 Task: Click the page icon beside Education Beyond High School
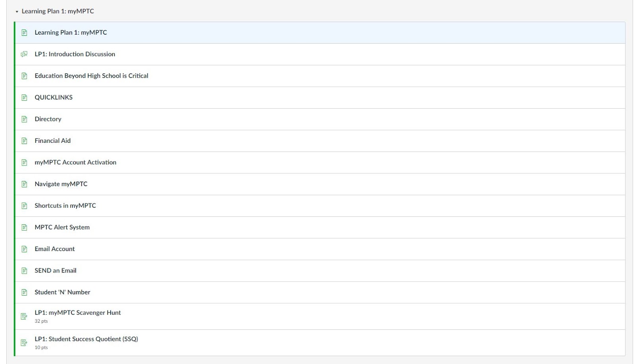24,76
